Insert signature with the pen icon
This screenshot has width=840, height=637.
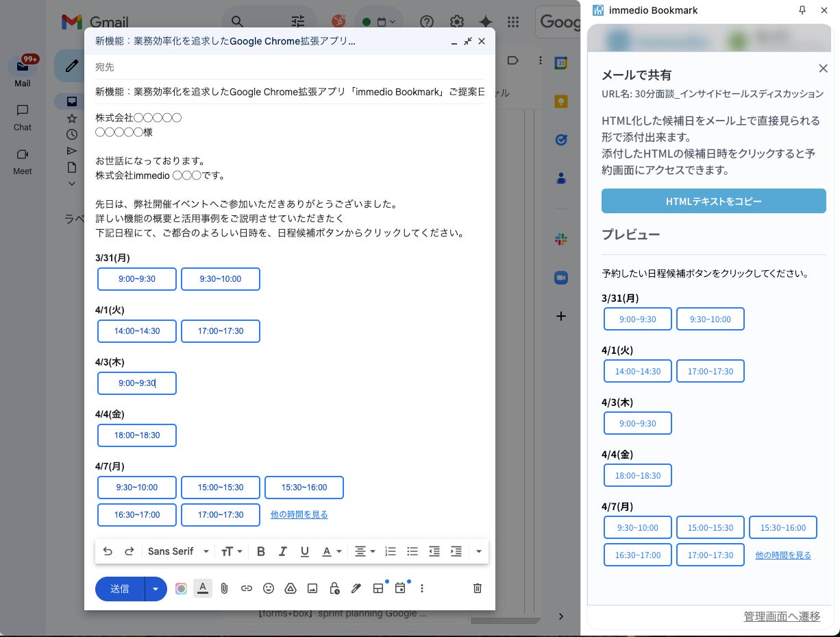click(356, 588)
